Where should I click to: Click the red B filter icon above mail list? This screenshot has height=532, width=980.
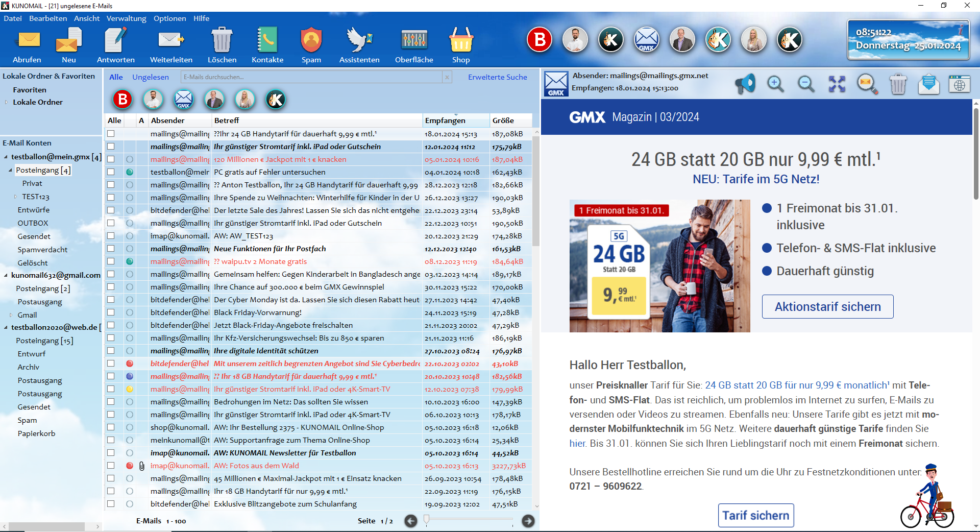[x=122, y=100]
